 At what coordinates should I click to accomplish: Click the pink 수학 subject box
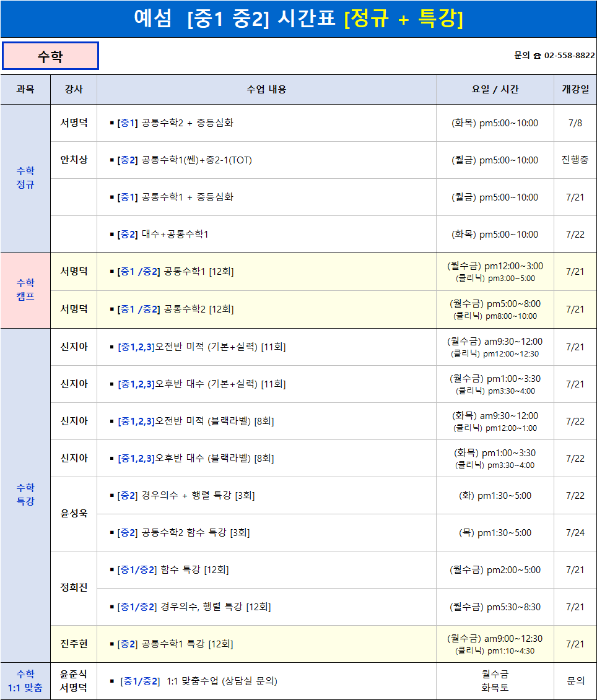click(x=50, y=56)
